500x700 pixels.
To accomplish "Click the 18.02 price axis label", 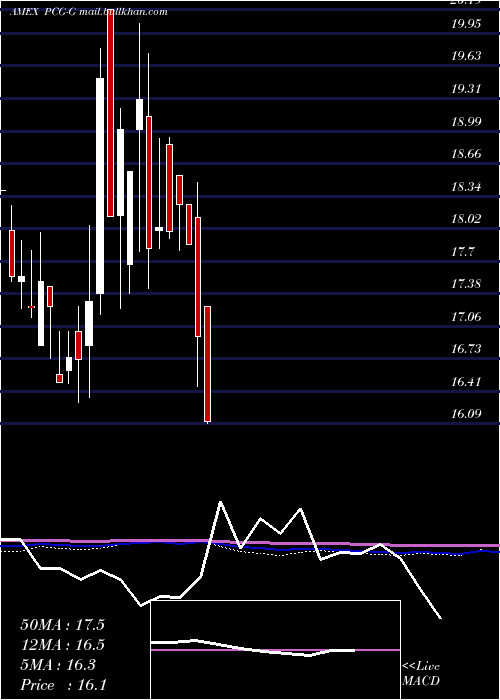I will [467, 219].
